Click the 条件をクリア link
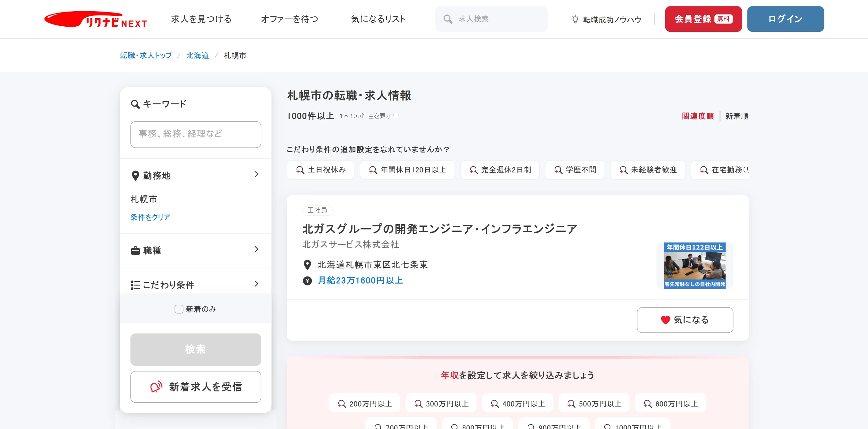Screen dimensions: 868x429 coord(150,217)
